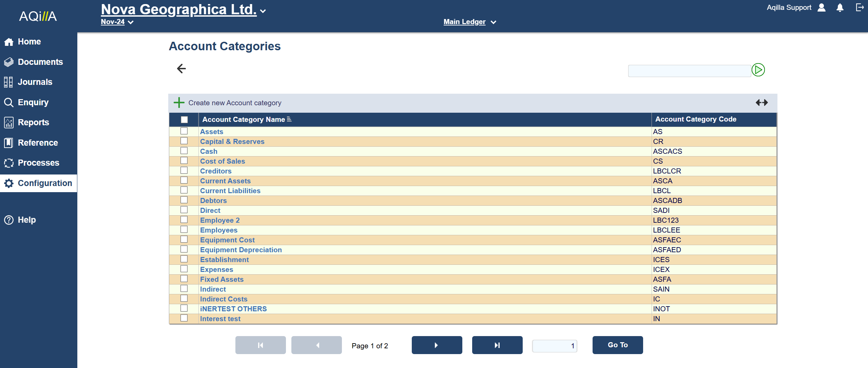The image size is (868, 368).
Task: Click the back arrow icon
Action: click(181, 69)
